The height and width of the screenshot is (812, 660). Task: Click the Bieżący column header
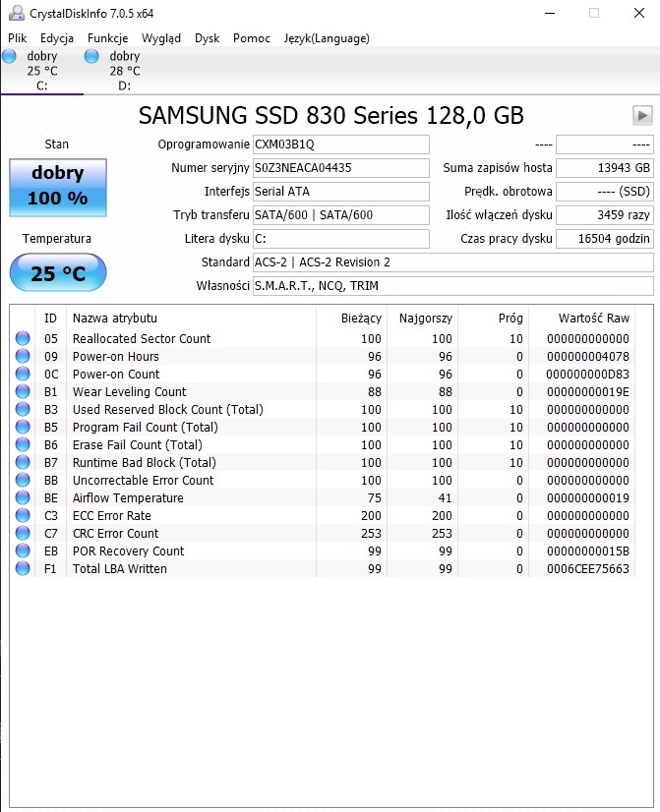click(351, 318)
